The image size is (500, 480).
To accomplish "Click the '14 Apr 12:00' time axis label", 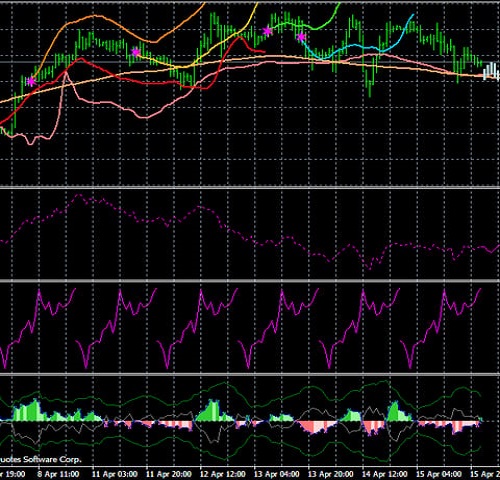I will tap(385, 474).
